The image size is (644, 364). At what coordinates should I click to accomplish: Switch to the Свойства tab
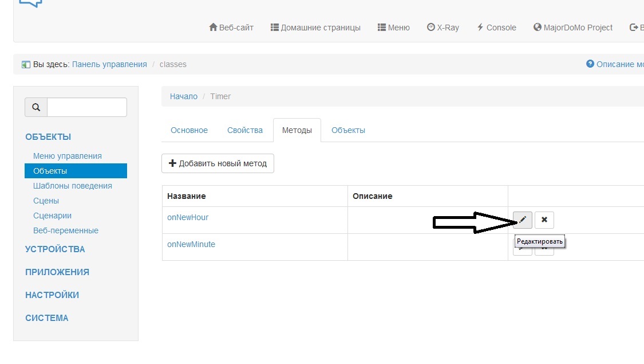[245, 130]
